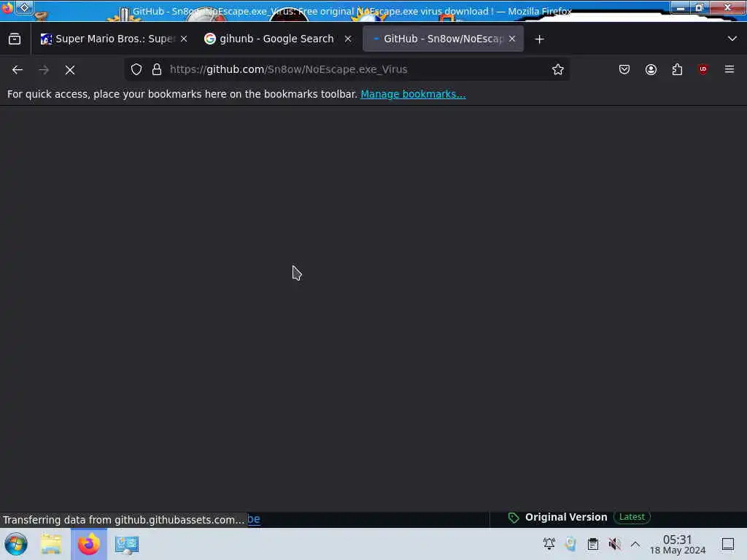Restore down the Firefox window
The image size is (747, 560).
click(700, 7)
